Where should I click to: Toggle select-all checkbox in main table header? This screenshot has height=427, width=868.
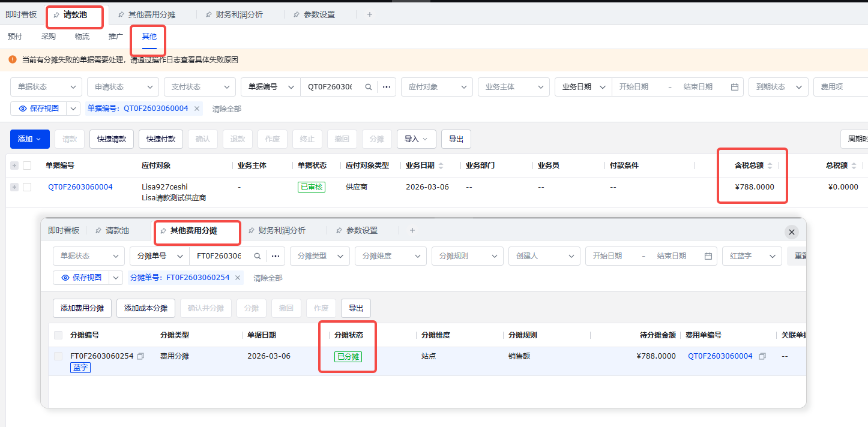(27, 166)
